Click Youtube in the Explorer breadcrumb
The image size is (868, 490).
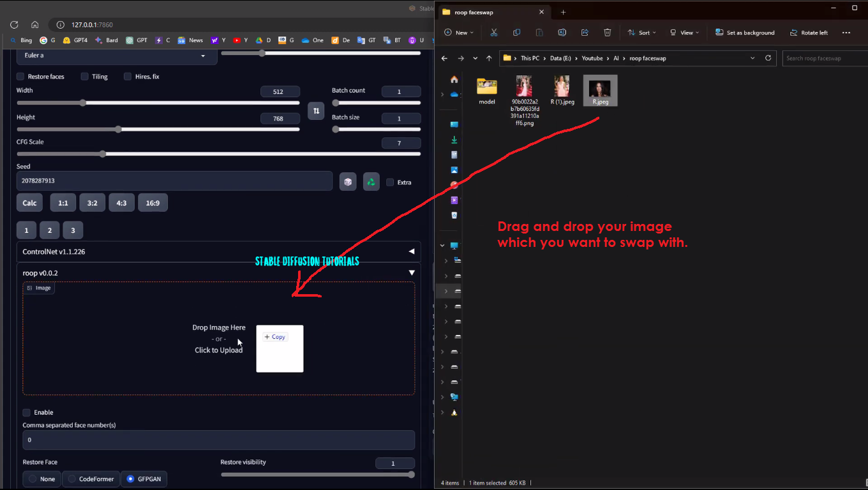click(x=592, y=58)
